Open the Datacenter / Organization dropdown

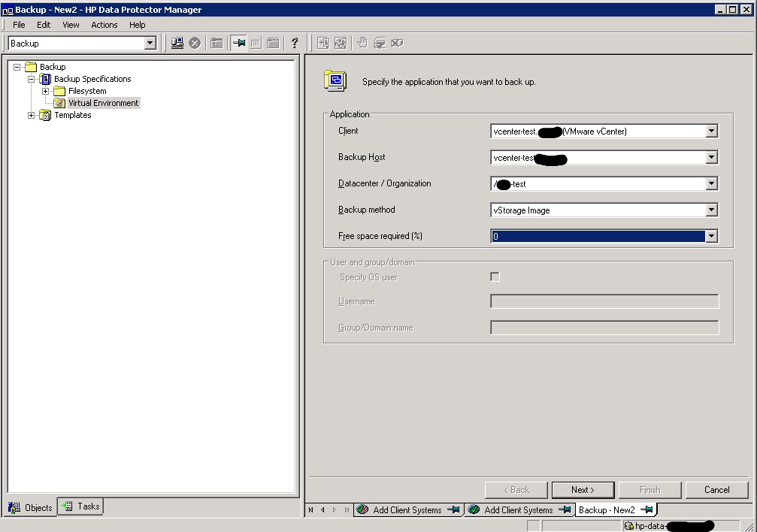(711, 184)
